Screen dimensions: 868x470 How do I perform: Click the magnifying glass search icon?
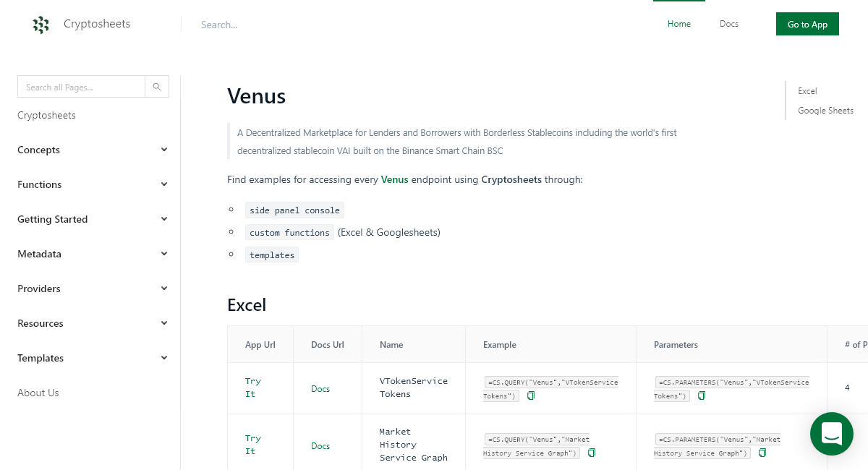coord(157,86)
